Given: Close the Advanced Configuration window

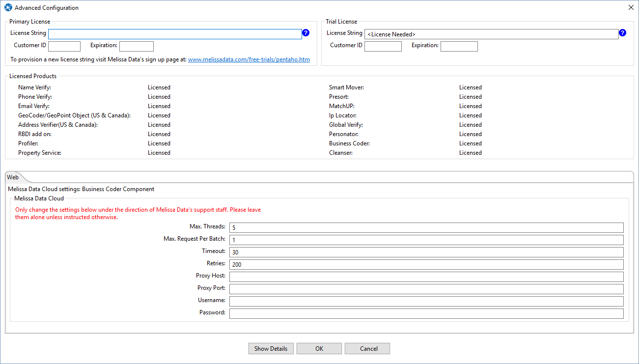Looking at the screenshot, I should [x=631, y=8].
